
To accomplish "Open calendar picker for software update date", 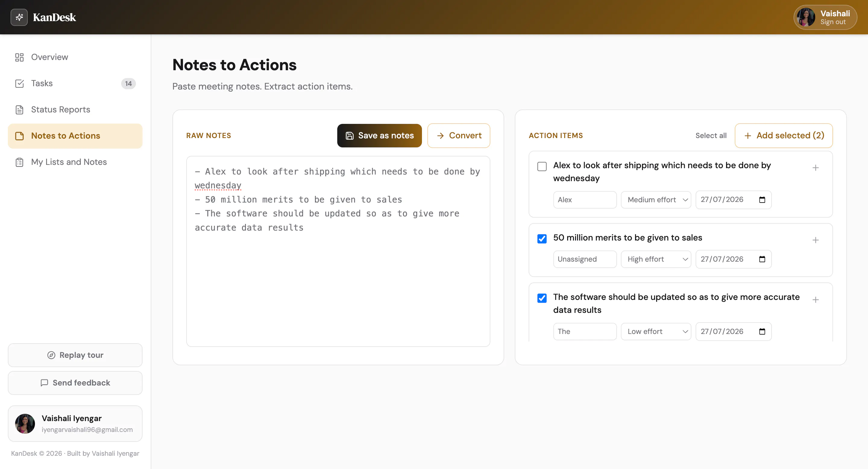I will [762, 332].
